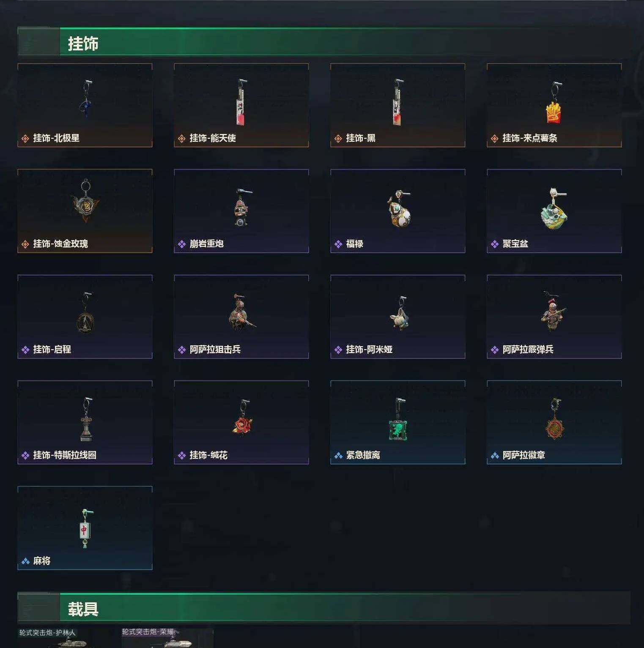Select the 挂饰-绒花 red flower charm
Viewport: 644px width, 648px height.
[x=243, y=418]
